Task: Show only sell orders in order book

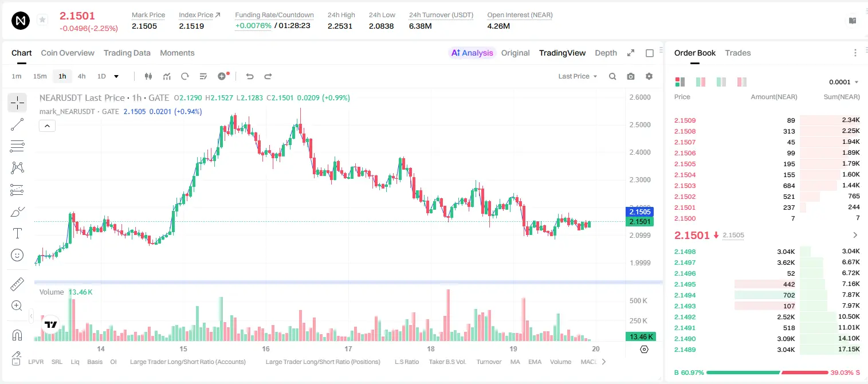Action: (x=742, y=82)
